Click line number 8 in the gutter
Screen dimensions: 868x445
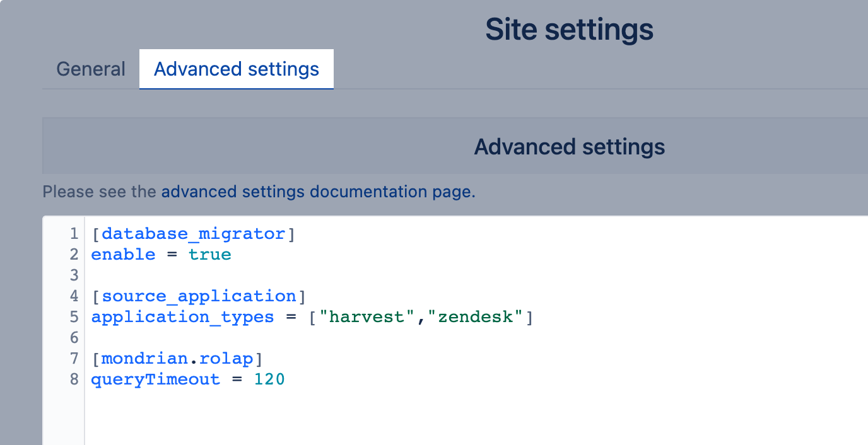(74, 379)
